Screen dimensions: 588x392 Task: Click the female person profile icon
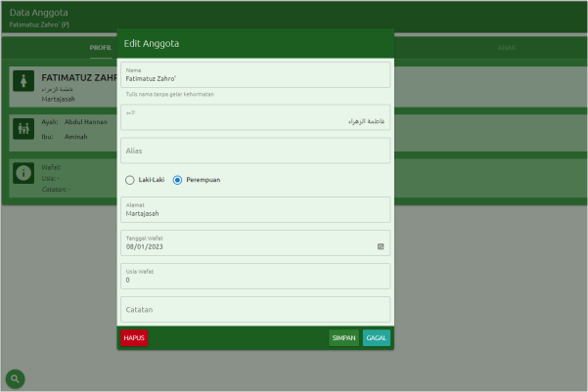(x=24, y=81)
